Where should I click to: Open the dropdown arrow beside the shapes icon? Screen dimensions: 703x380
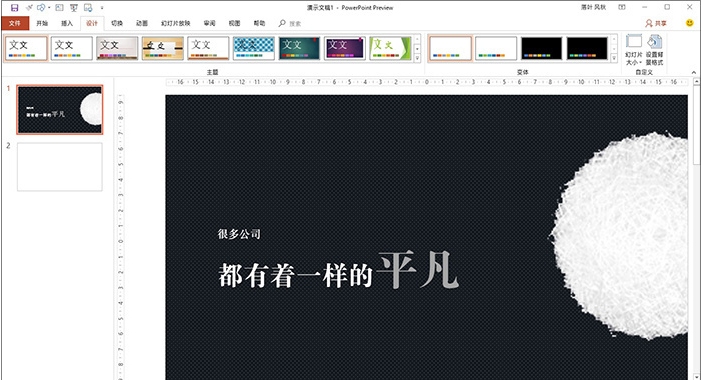[x=48, y=8]
